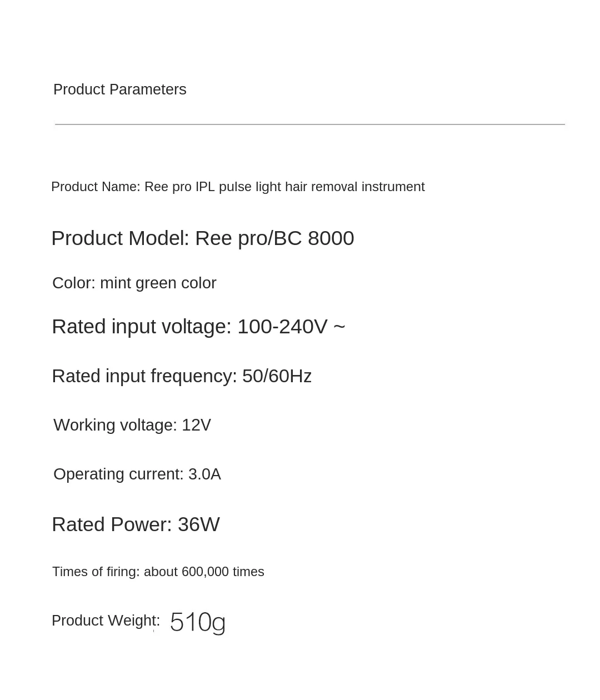Click the 100-240V voltage value
This screenshot has height=700, width=600.
(x=282, y=327)
